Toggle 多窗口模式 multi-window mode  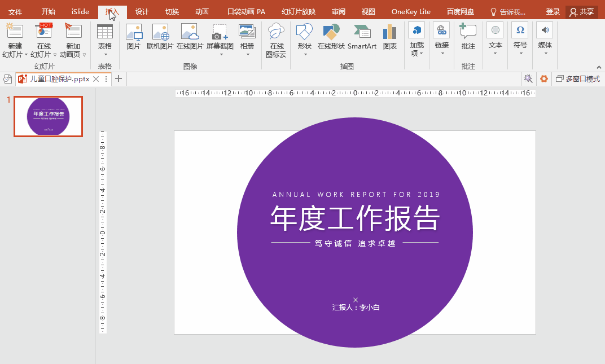(577, 79)
